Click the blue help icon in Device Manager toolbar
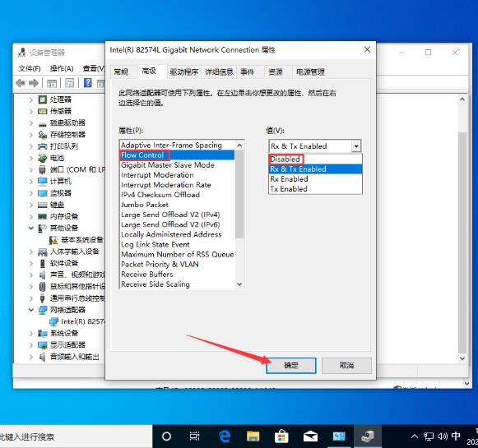478x448 pixels. (x=88, y=82)
